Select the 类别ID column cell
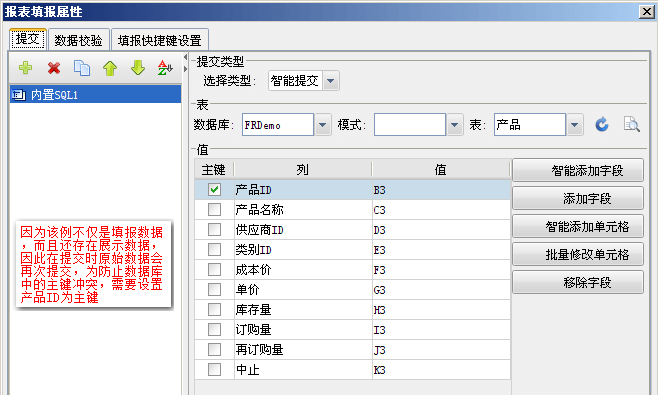Image resolution: width=658 pixels, height=395 pixels. pos(303,249)
